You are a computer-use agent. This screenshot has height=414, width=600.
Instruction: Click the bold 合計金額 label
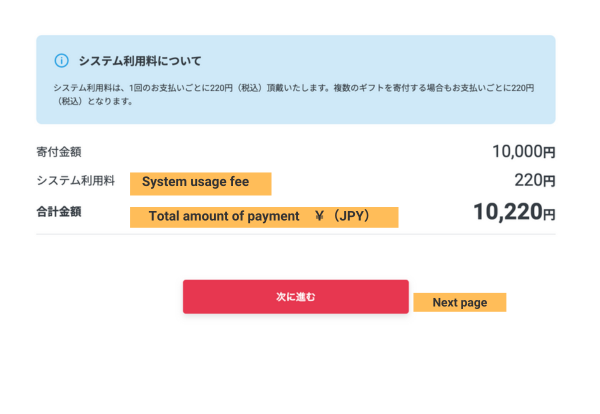[x=58, y=211]
